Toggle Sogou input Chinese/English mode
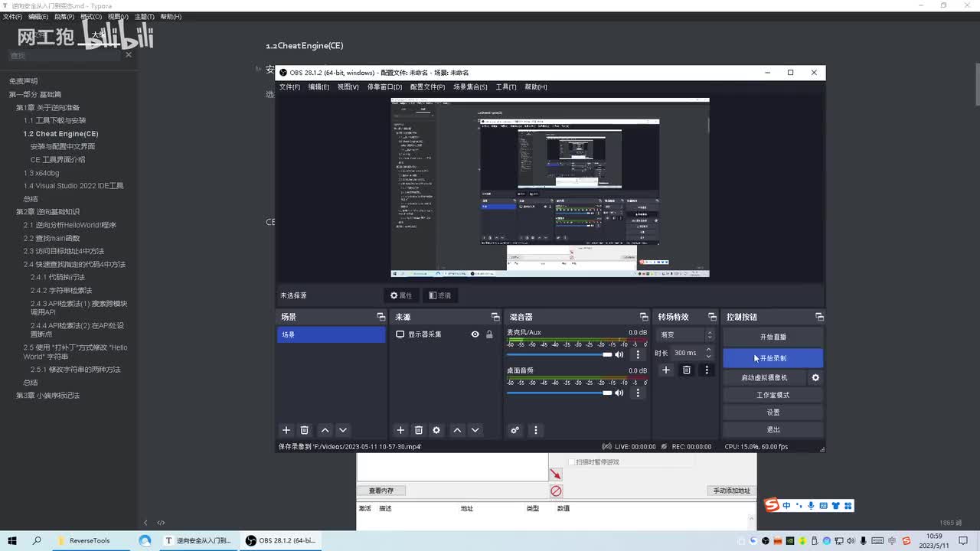This screenshot has width=980, height=551. [x=788, y=505]
